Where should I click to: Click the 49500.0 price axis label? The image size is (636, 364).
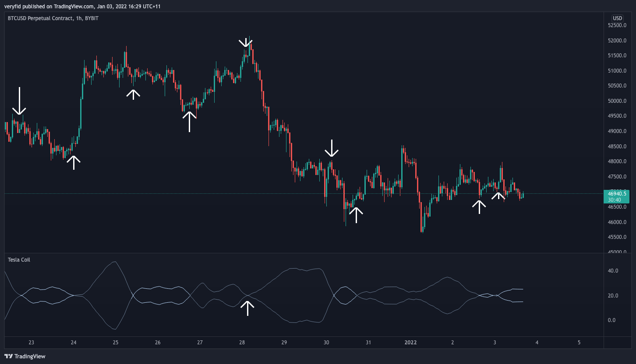(617, 116)
